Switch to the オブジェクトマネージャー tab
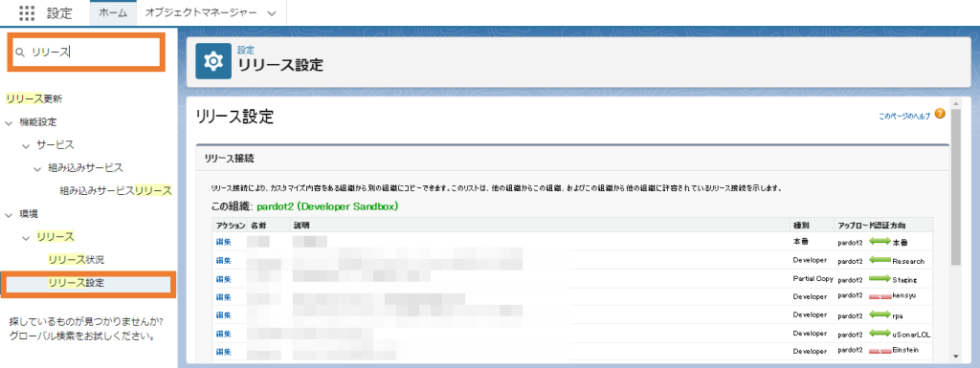This screenshot has height=368, width=980. tap(201, 12)
